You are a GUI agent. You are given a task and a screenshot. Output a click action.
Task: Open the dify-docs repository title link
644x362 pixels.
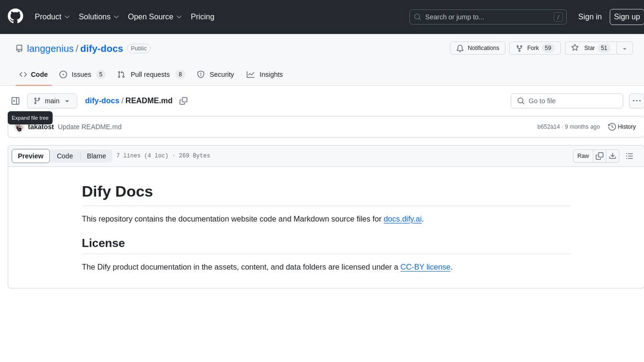pos(102,48)
